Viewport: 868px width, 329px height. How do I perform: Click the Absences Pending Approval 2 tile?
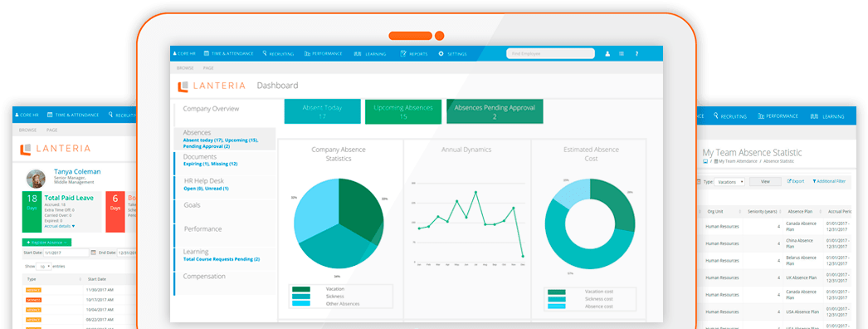(x=495, y=111)
